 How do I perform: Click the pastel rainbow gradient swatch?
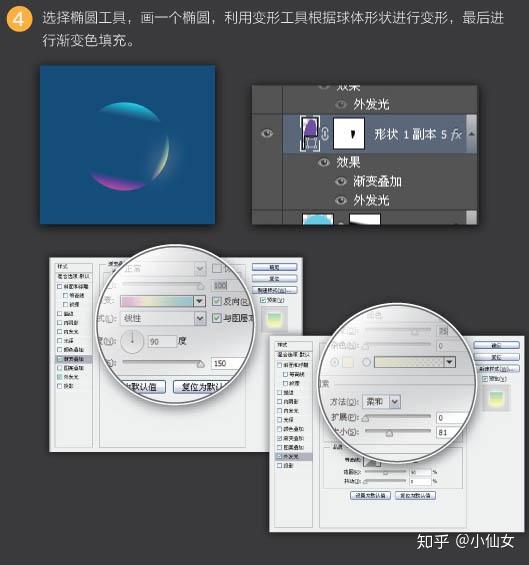[x=157, y=301]
